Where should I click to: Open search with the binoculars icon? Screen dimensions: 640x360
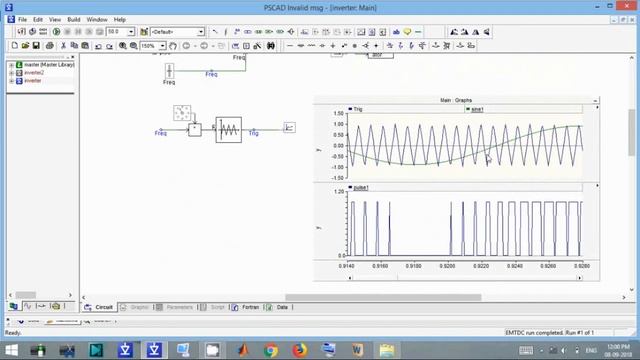click(x=271, y=46)
